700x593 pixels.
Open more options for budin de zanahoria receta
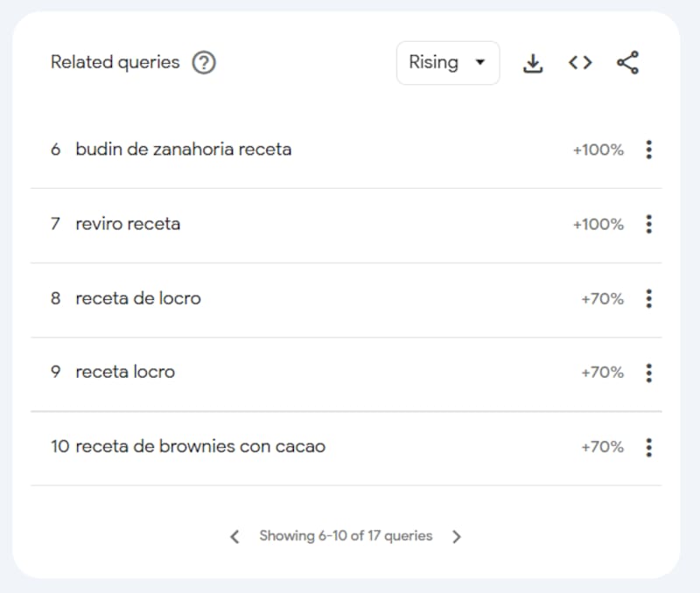tap(649, 150)
